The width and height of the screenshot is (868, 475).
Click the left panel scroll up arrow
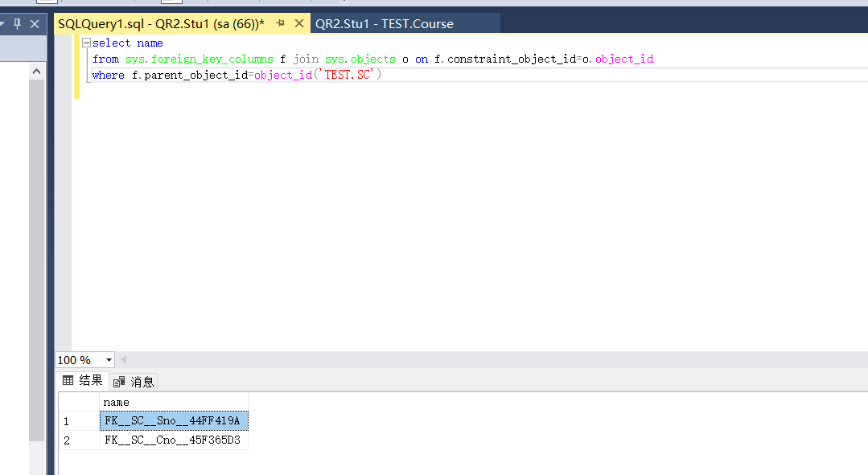36,72
